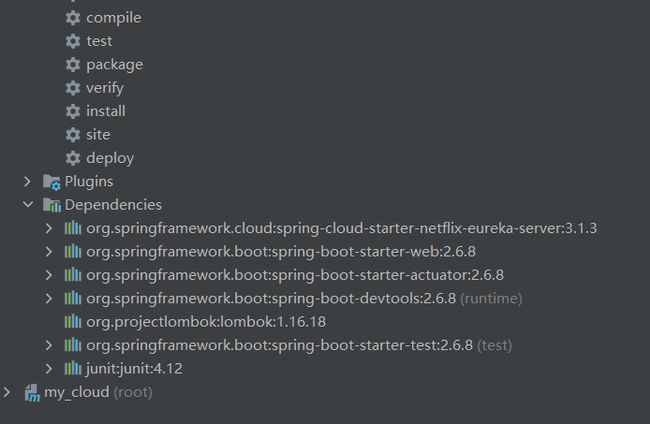The height and width of the screenshot is (424, 650).
Task: Select spring-boot-starter-actuator:2.6.8 dependency
Action: [x=295, y=275]
